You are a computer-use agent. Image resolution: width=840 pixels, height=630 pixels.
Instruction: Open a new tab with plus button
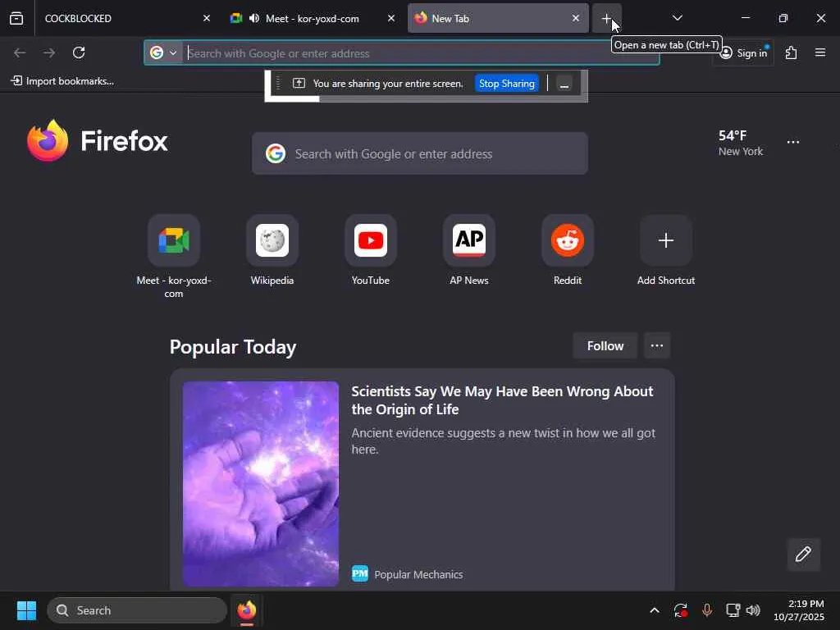pyautogui.click(x=606, y=18)
